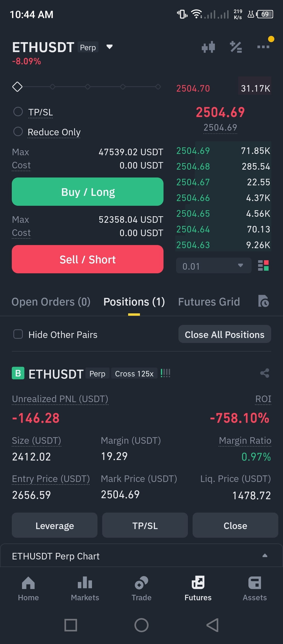Open the percent calculator icon
283x644 pixels.
tap(236, 47)
